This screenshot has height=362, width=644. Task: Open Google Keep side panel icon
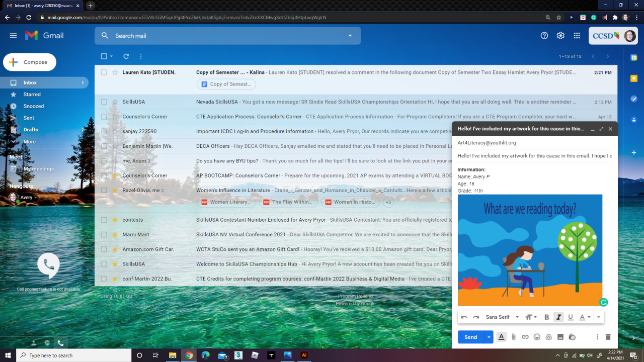coord(634,78)
